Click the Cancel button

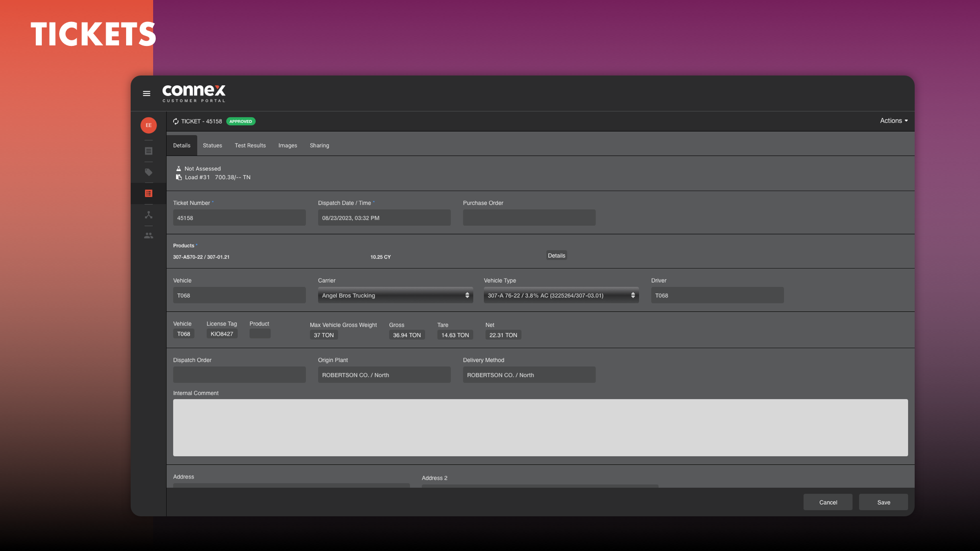click(x=828, y=503)
